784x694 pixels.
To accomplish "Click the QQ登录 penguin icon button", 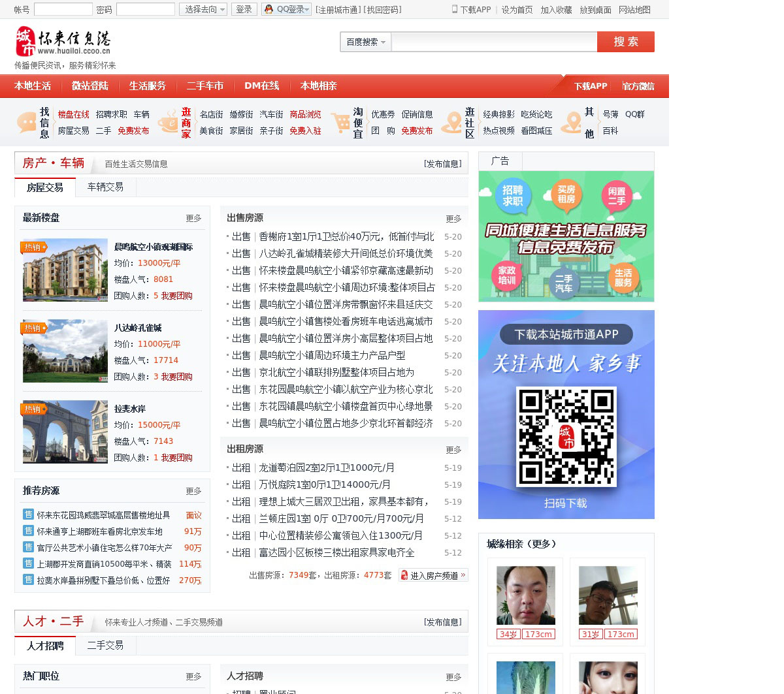I will (286, 9).
